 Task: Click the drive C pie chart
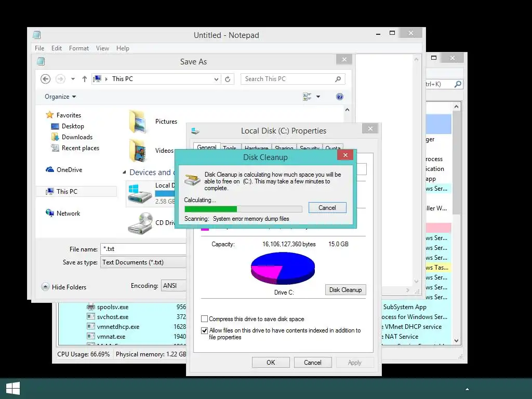pyautogui.click(x=283, y=268)
